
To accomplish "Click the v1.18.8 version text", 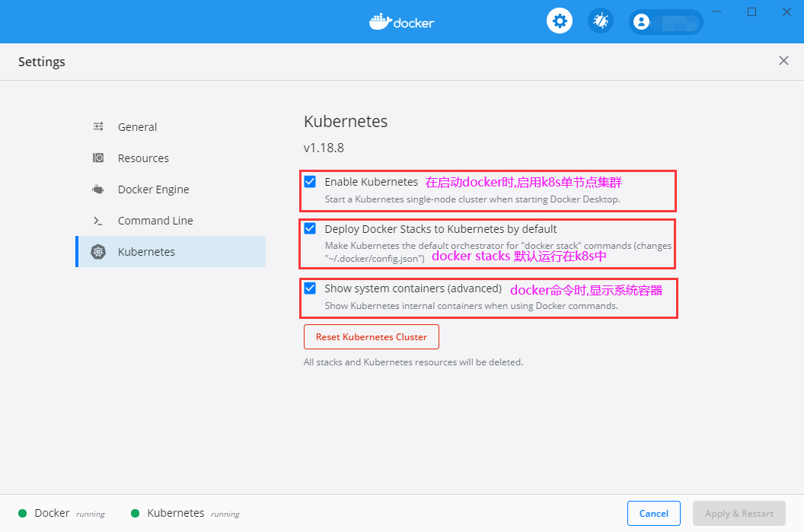I will point(324,148).
